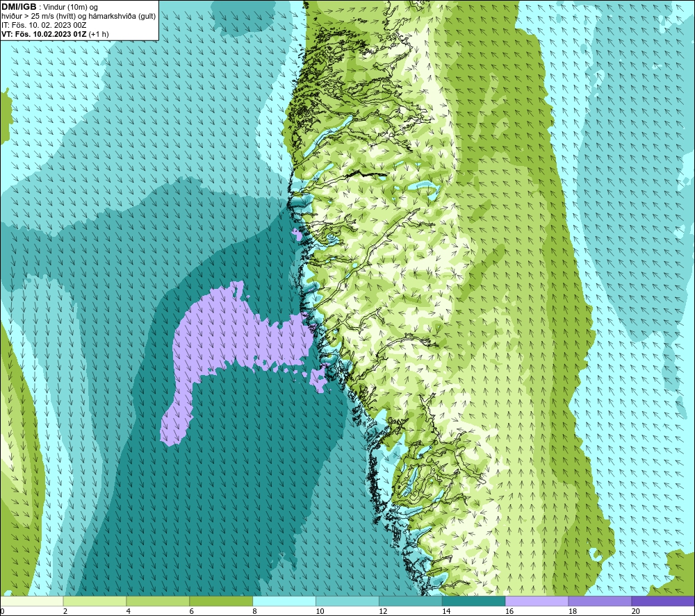
Task: Click the legend label '6'
Action: pyautogui.click(x=192, y=611)
